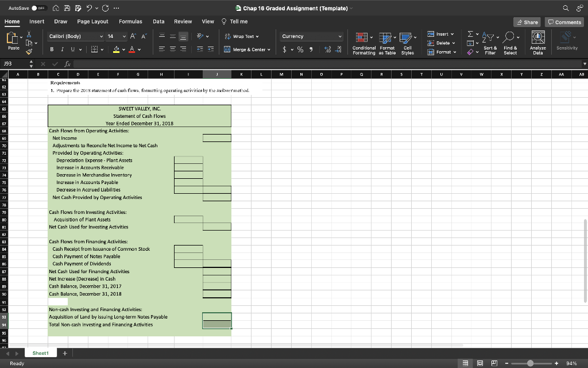
Task: Click Analyze Data button
Action: point(537,44)
